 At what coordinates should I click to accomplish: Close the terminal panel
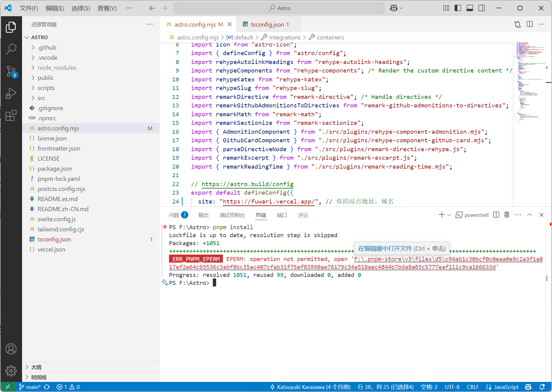coord(541,215)
